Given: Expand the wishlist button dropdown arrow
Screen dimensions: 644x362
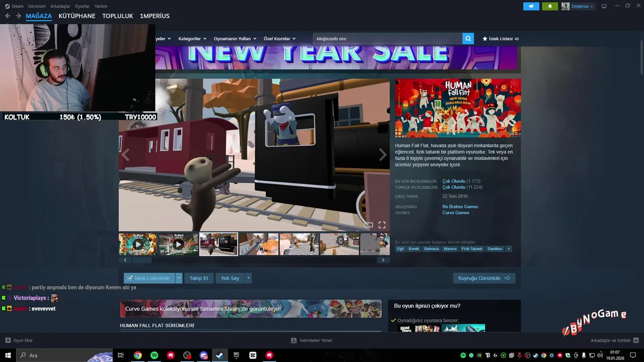Looking at the screenshot, I should (179, 278).
